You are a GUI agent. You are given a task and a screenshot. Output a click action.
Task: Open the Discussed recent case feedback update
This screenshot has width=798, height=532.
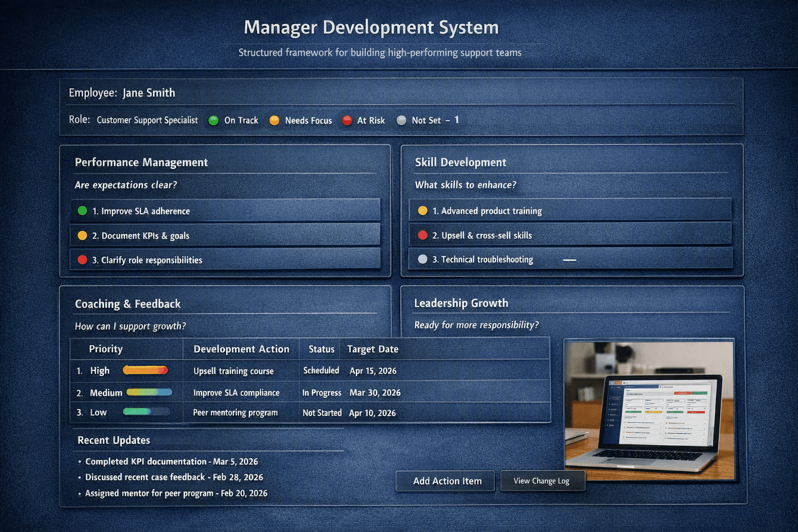pyautogui.click(x=174, y=477)
